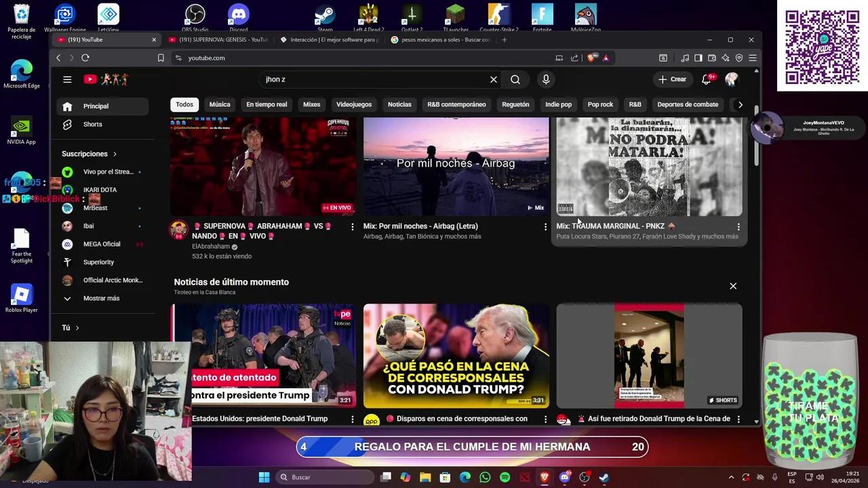
Task: Open Discord from the taskbar
Action: 564,477
